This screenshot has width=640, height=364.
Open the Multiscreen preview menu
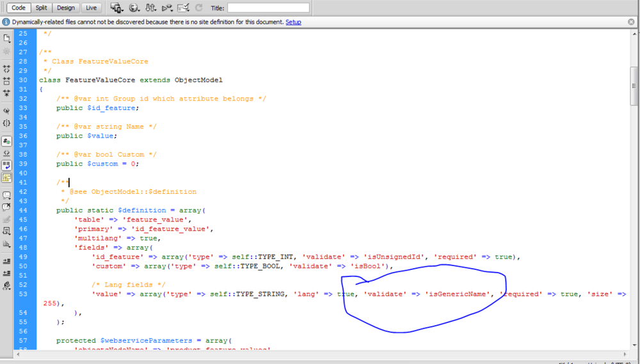[116, 8]
